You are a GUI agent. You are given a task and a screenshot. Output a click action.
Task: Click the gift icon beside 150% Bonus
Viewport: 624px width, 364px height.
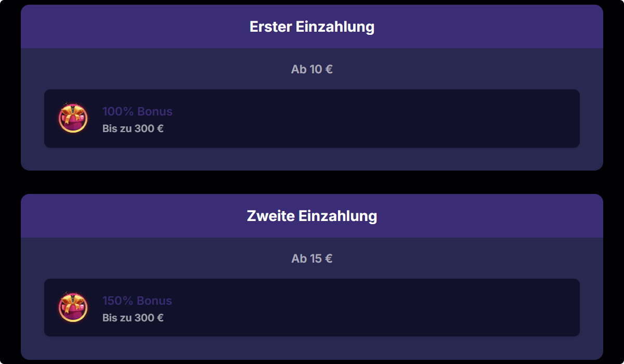[73, 307]
